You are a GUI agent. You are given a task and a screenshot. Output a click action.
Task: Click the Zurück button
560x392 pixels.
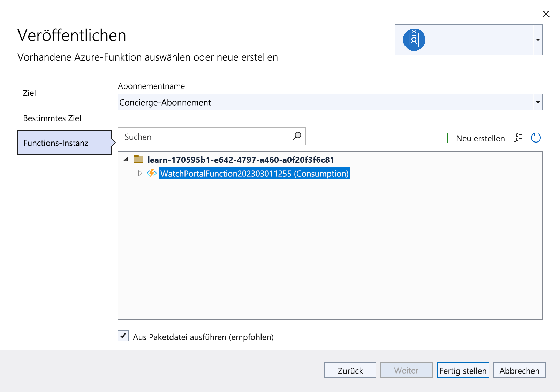point(350,370)
